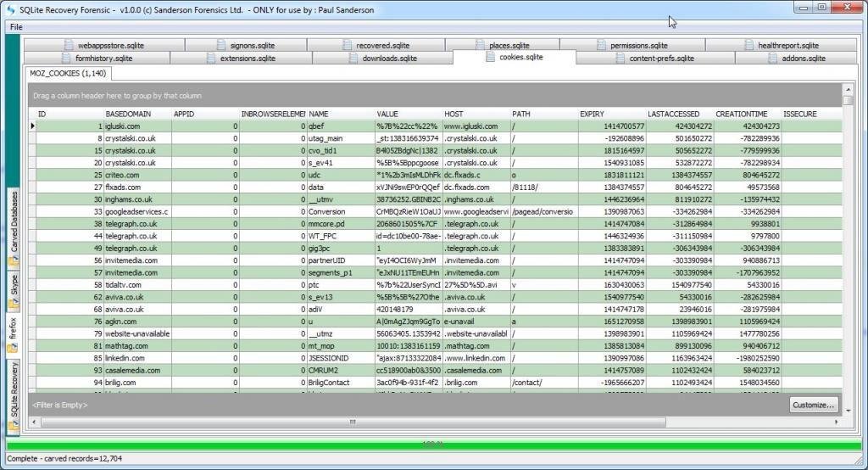868x470 pixels.
Task: Click the green carving progress bar
Action: 432,444
